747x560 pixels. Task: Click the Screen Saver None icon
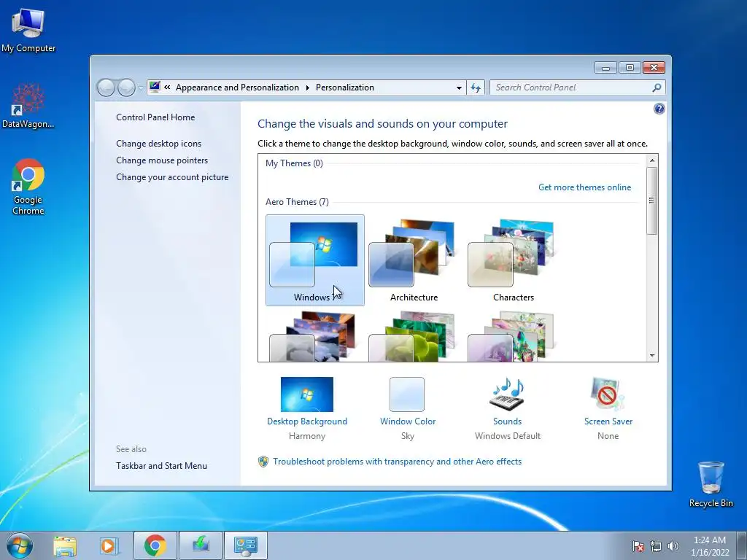point(608,394)
